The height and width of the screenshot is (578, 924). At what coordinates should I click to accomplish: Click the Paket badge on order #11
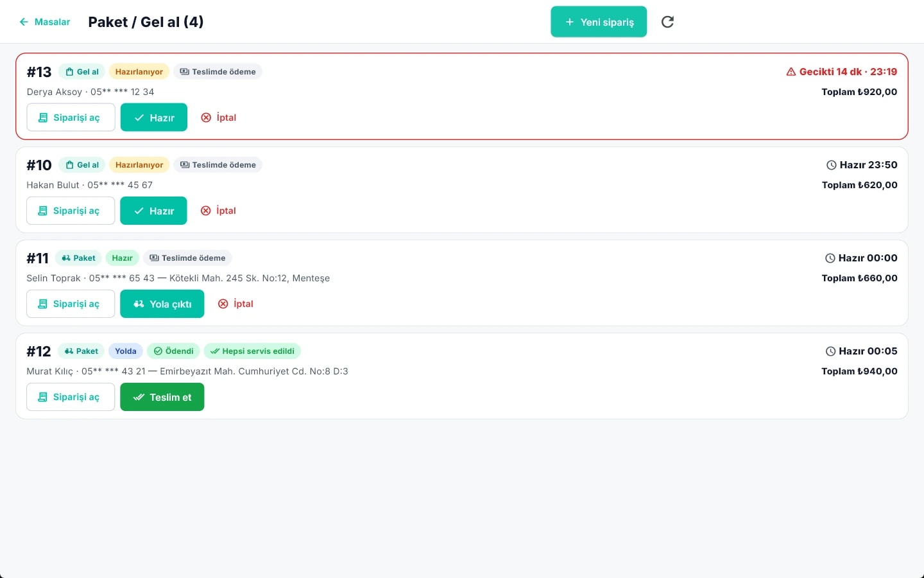click(x=78, y=258)
